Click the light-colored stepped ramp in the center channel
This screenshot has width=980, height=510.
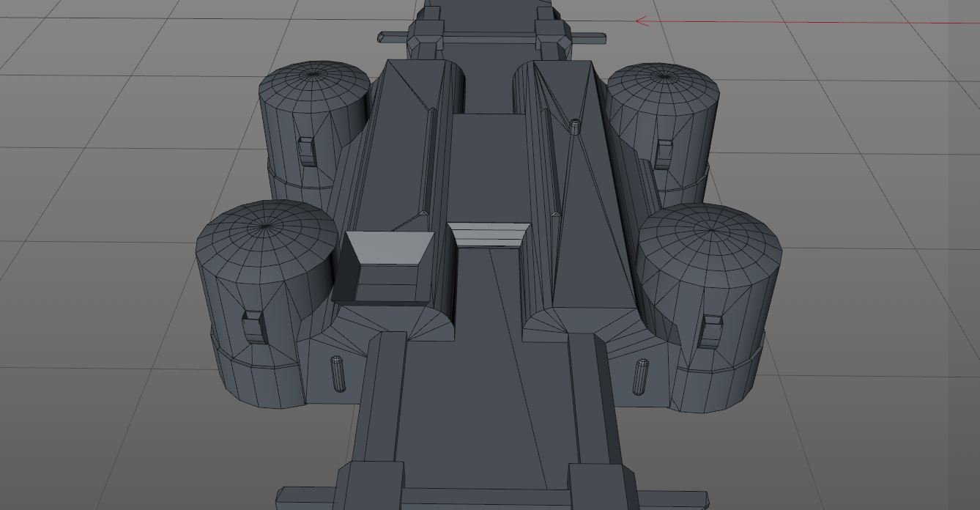[489, 236]
